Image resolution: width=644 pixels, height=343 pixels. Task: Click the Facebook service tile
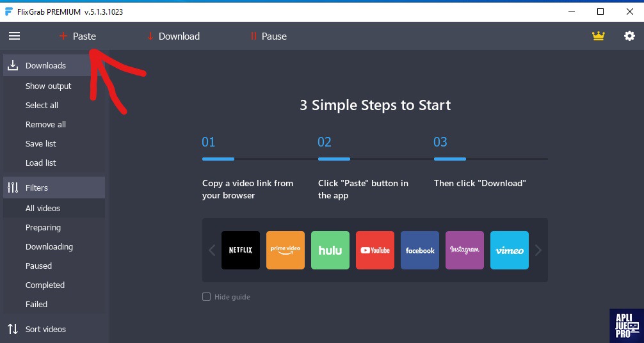tap(420, 250)
